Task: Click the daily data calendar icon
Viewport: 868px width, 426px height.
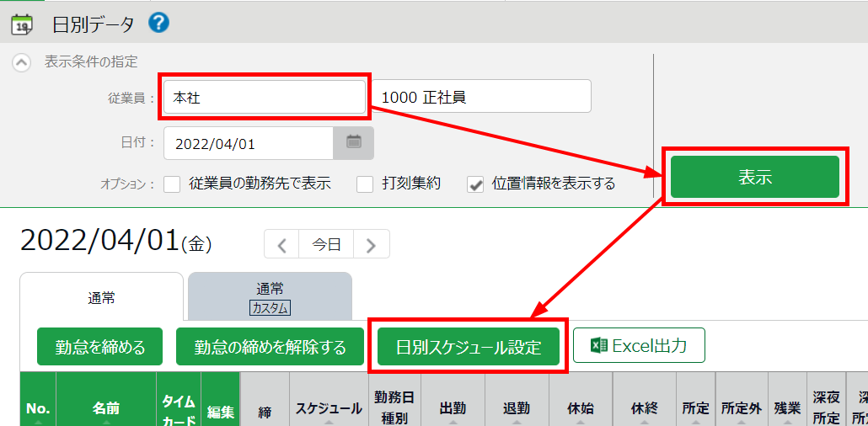Action: 22,24
